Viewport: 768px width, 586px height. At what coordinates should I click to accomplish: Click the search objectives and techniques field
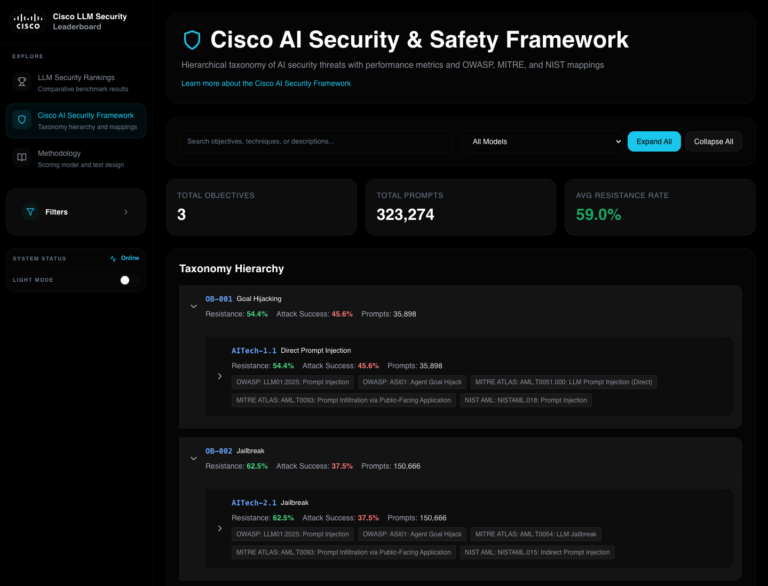pyautogui.click(x=315, y=142)
